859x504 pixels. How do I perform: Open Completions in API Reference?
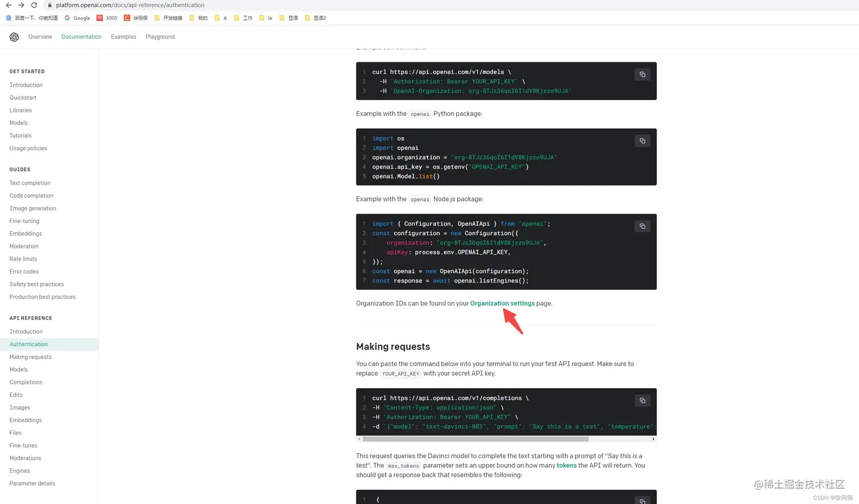[x=26, y=382]
